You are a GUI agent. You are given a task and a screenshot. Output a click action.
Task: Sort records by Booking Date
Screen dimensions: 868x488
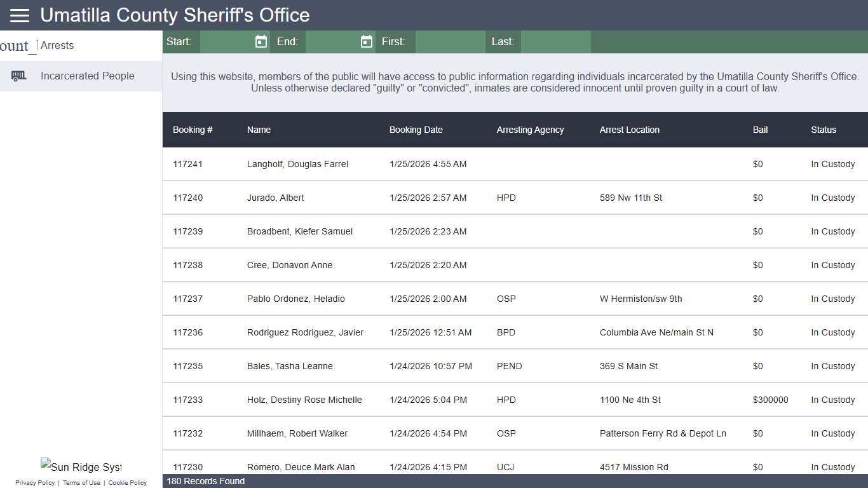point(416,130)
